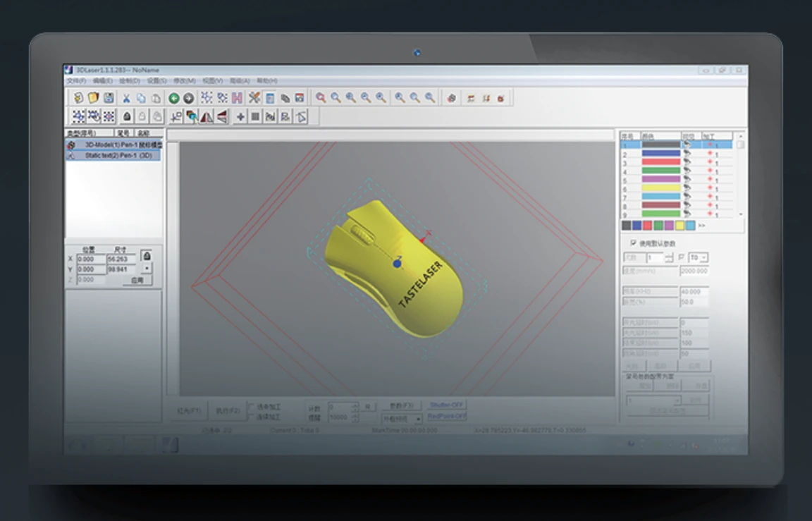
Task: Click the first grayed-out unlock icon
Action: [x=142, y=116]
